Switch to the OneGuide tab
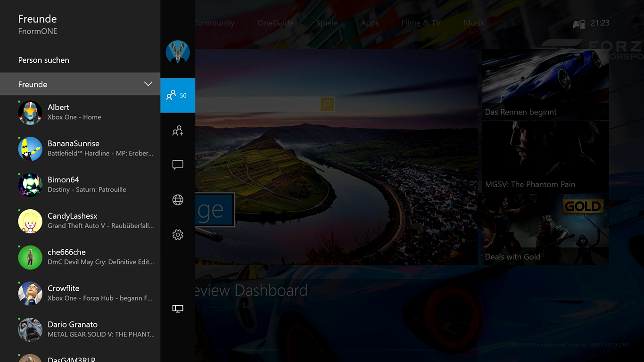Screen dimensions: 644x362 click(x=275, y=23)
